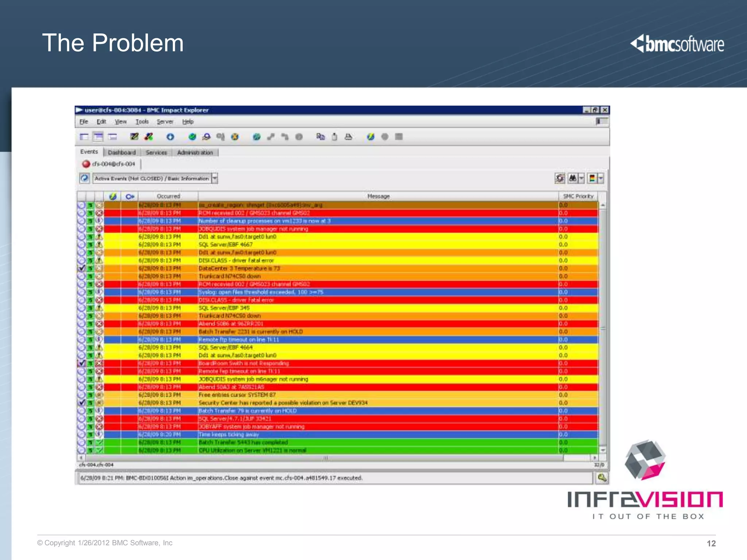Click the clipboard paste toolbar icon

334,137
